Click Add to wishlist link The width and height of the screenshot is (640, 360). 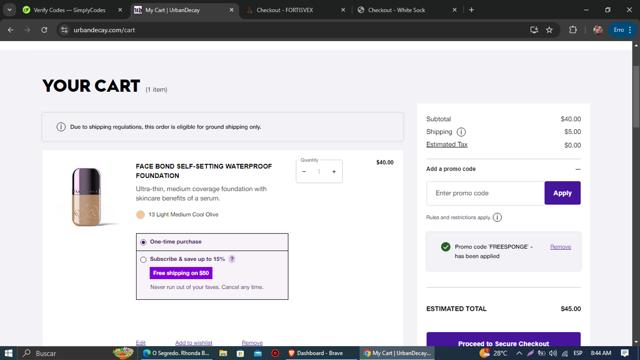point(193,343)
